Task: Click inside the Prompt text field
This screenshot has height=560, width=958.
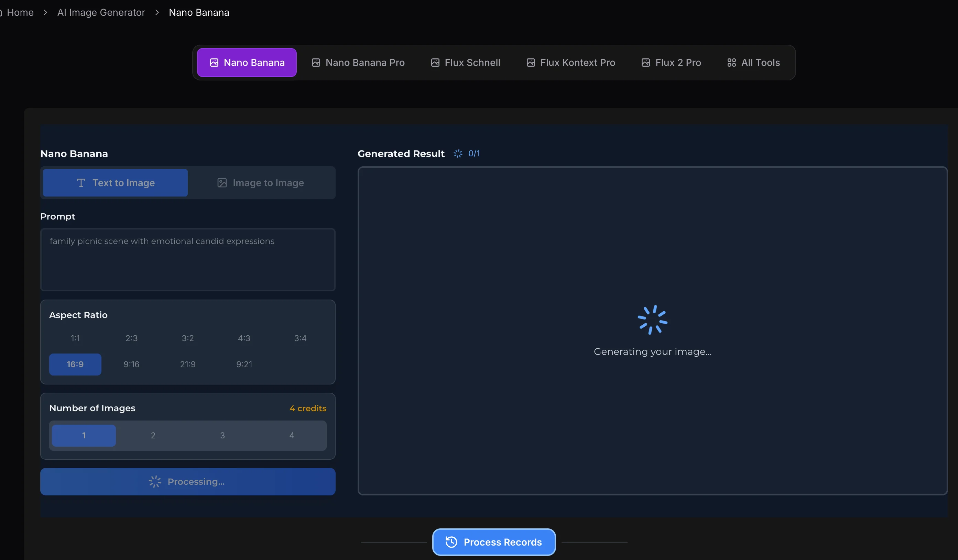Action: pyautogui.click(x=187, y=259)
